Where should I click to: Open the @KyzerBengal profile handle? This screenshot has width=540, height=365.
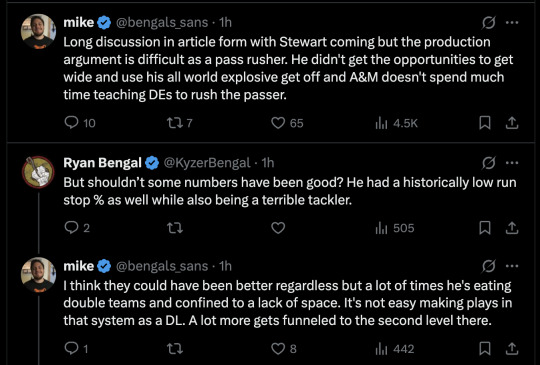[207, 163]
